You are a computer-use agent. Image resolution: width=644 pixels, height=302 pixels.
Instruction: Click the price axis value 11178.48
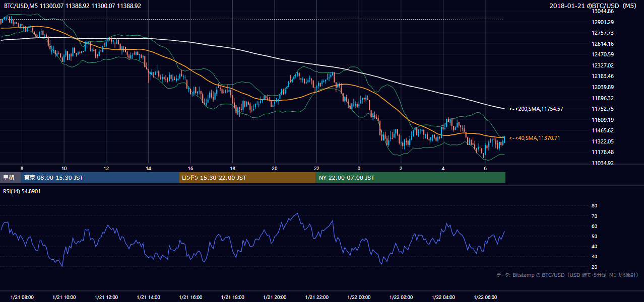click(x=603, y=152)
